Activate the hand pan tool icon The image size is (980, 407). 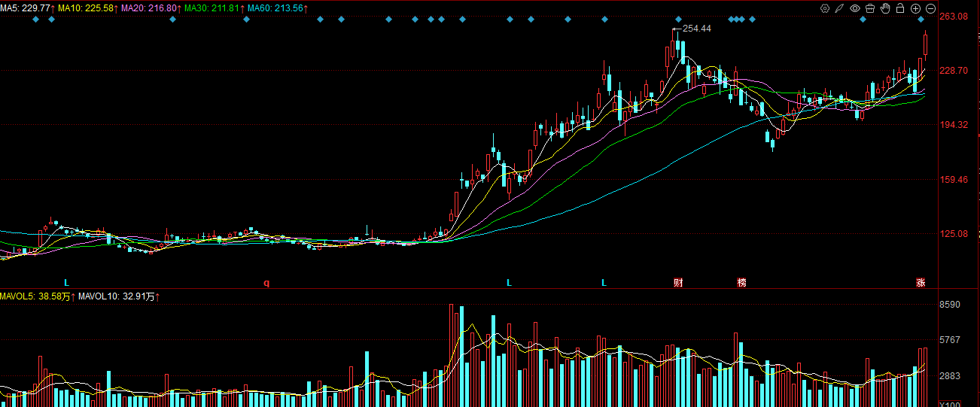(885, 8)
